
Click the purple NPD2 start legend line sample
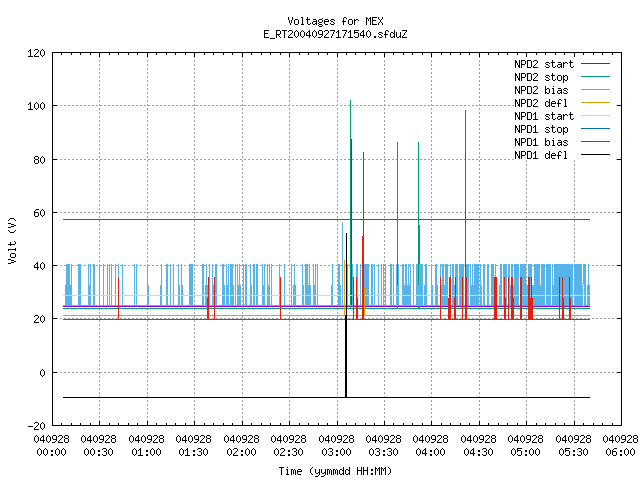click(x=596, y=64)
